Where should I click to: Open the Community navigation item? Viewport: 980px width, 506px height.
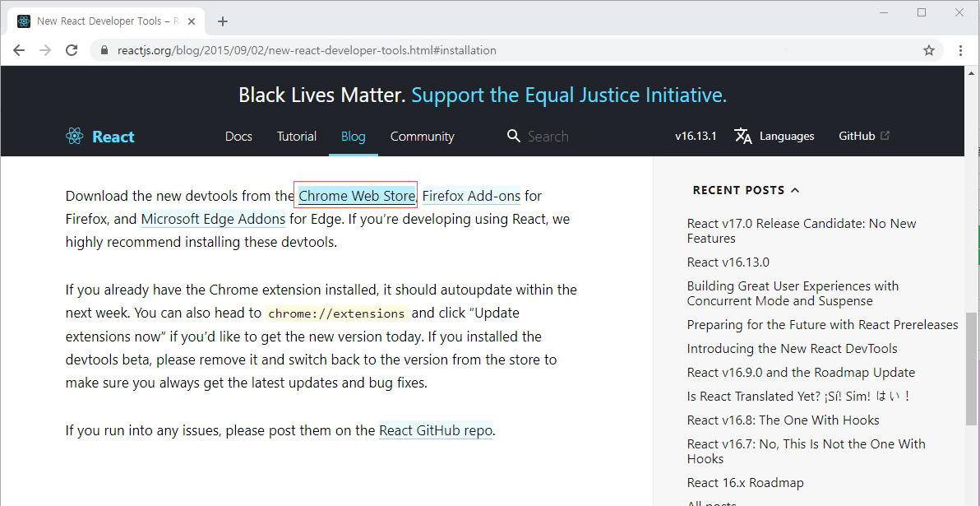pyautogui.click(x=423, y=137)
